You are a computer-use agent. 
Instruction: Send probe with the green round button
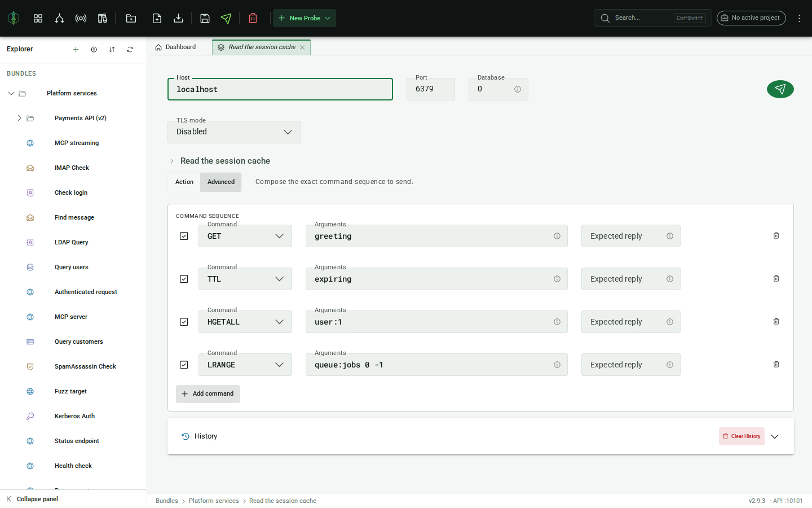tap(780, 89)
